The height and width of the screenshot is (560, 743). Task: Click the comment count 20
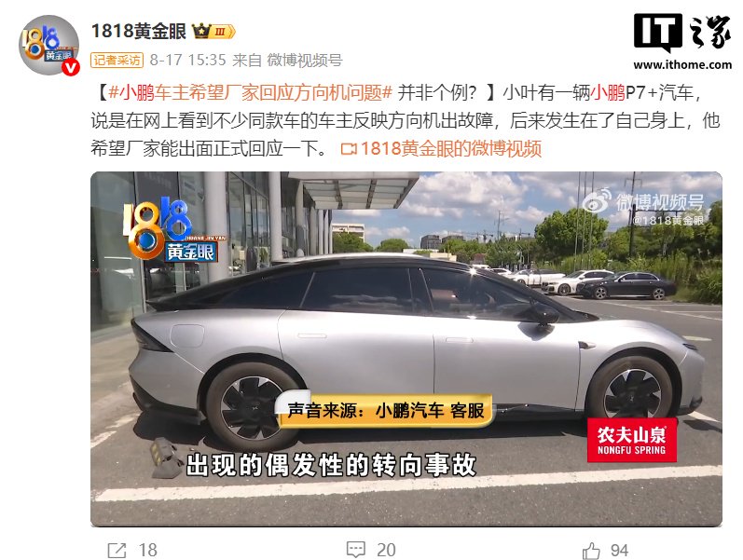[x=386, y=550]
